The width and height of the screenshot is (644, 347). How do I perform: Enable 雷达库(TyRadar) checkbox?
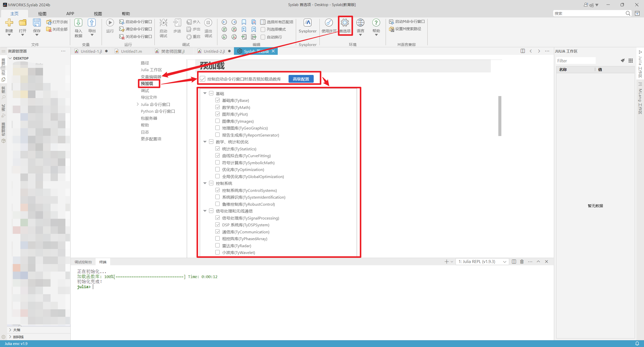coord(218,246)
